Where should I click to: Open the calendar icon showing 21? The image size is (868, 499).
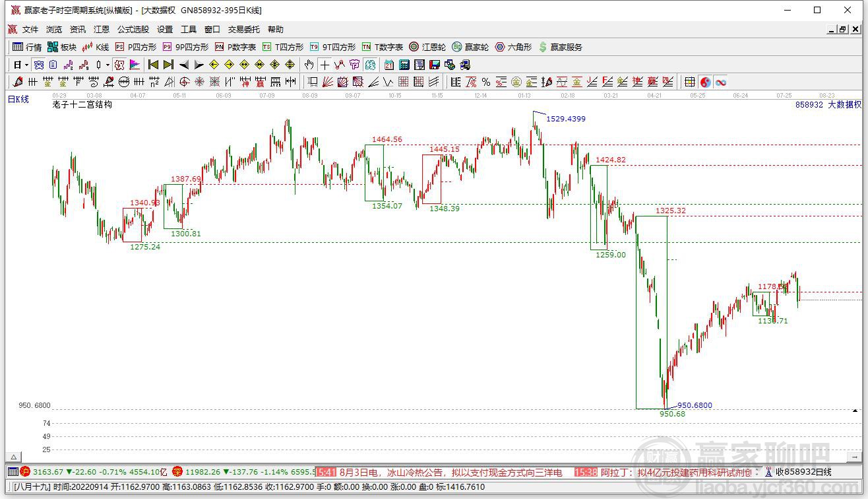pos(389,65)
